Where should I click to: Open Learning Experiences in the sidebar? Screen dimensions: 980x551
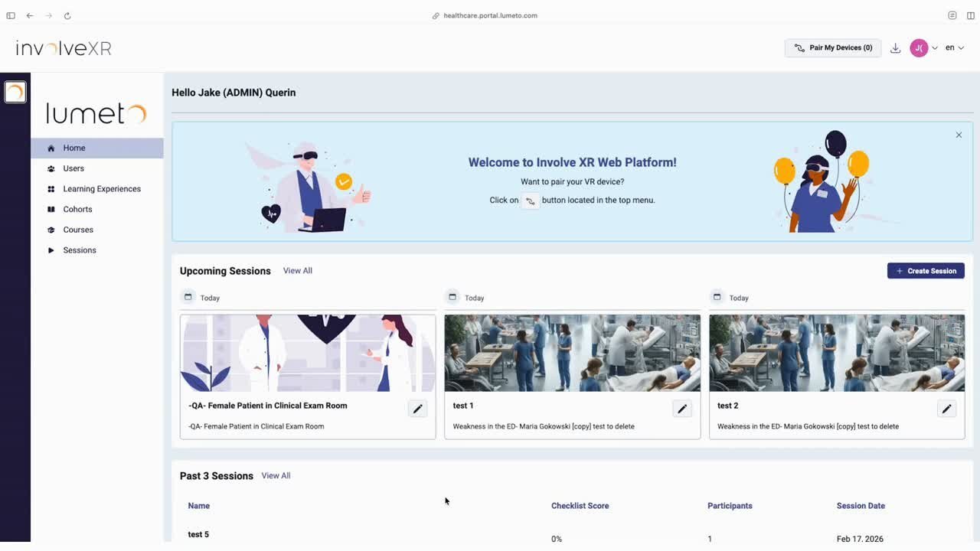[x=97, y=189]
